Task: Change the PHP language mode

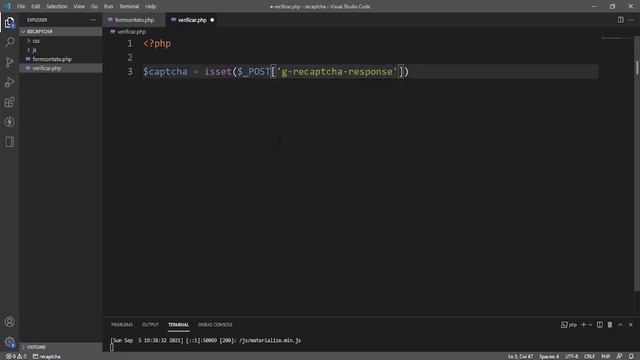Action: (606, 356)
